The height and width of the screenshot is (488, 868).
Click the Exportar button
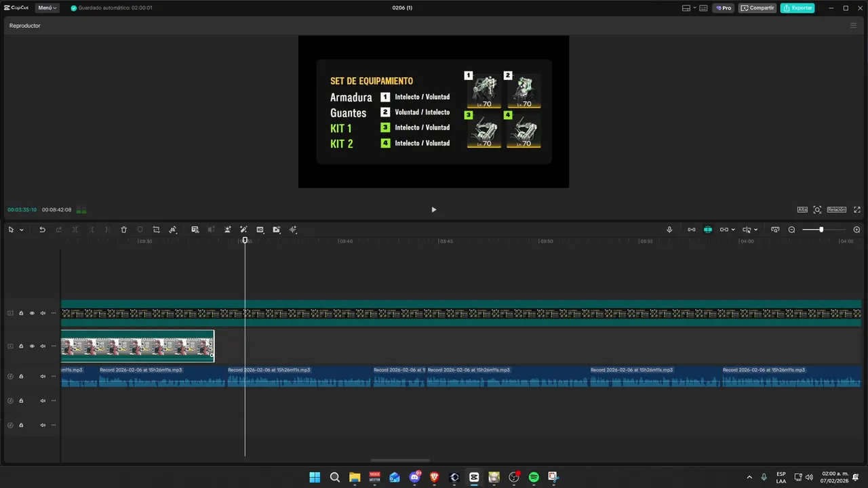[x=797, y=8]
